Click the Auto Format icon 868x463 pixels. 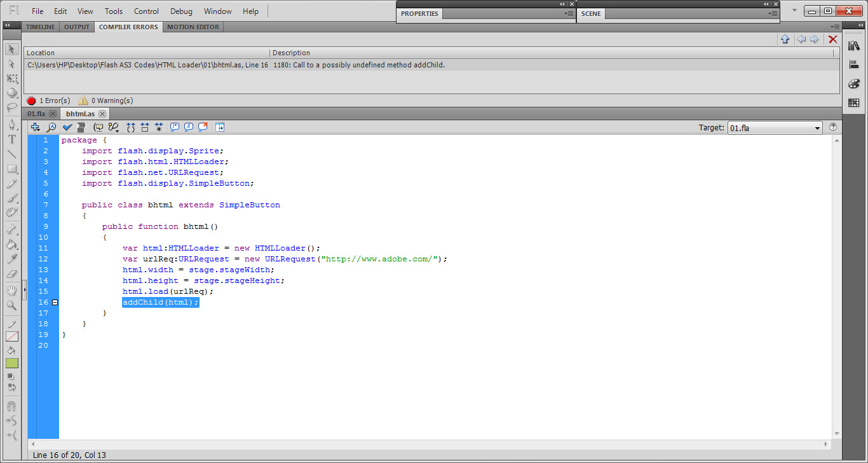pos(81,127)
